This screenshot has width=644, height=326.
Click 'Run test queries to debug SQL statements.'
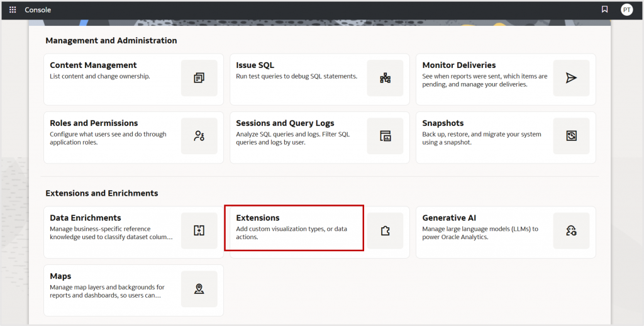click(x=297, y=76)
